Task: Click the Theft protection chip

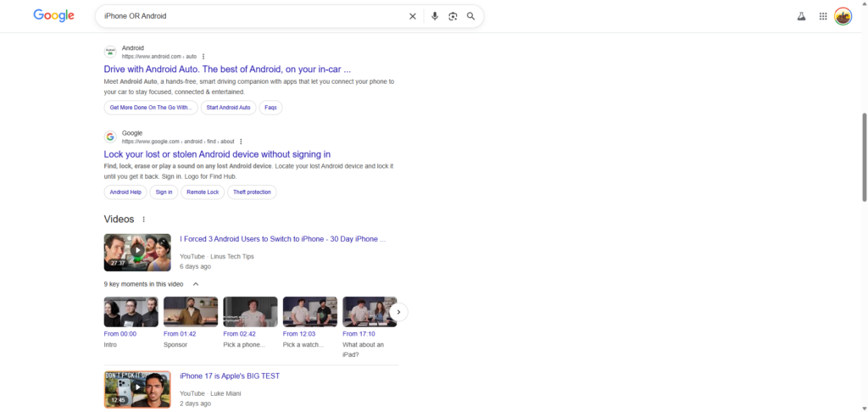Action: pyautogui.click(x=252, y=192)
